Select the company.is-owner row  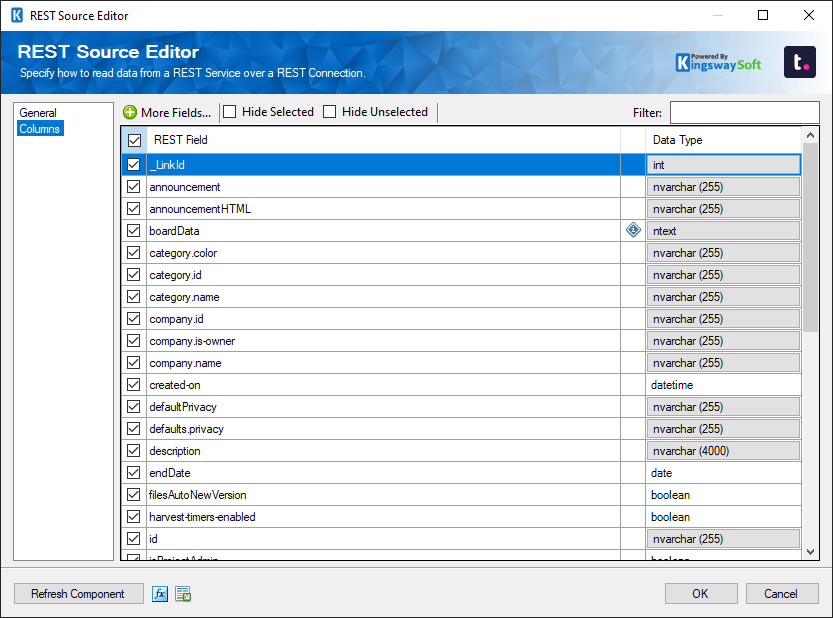[x=383, y=341]
